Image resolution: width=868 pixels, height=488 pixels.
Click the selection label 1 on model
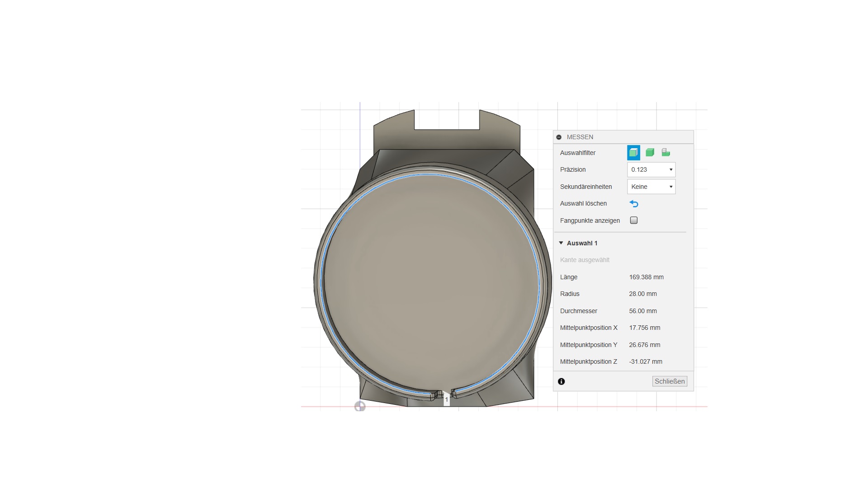[447, 399]
